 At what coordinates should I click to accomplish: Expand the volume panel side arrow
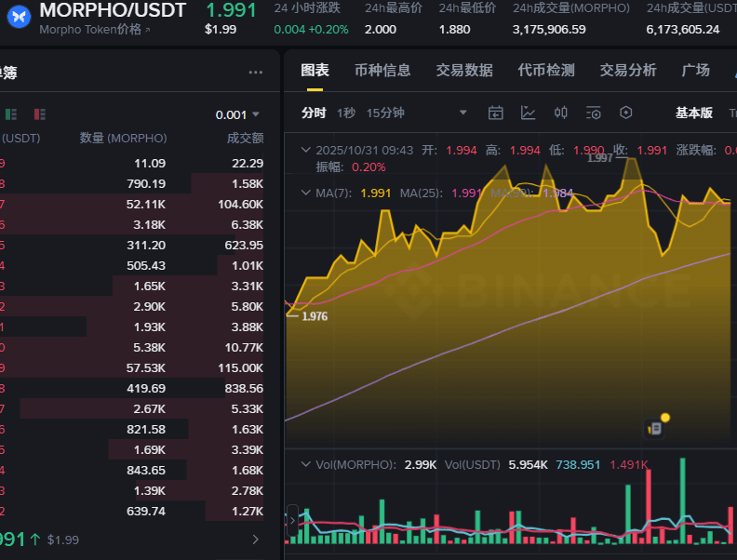(292, 521)
